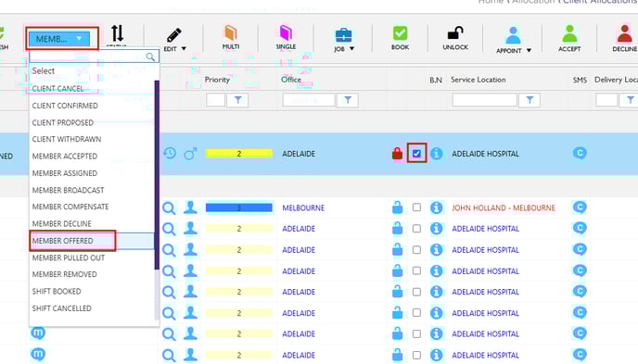Focus the Service Location filter input
The image size is (638, 364).
(x=485, y=100)
